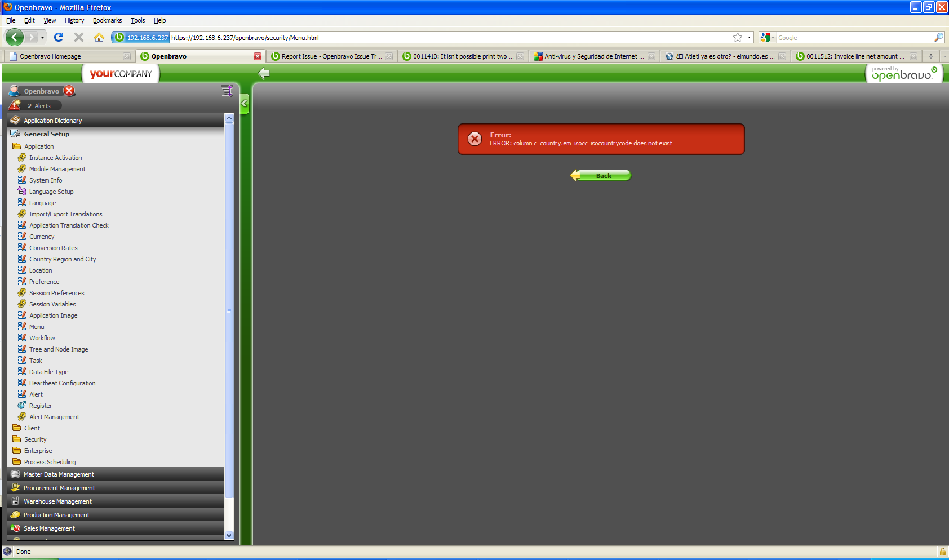This screenshot has width=949, height=560.
Task: Click the Master Data Management icon
Action: 15,474
